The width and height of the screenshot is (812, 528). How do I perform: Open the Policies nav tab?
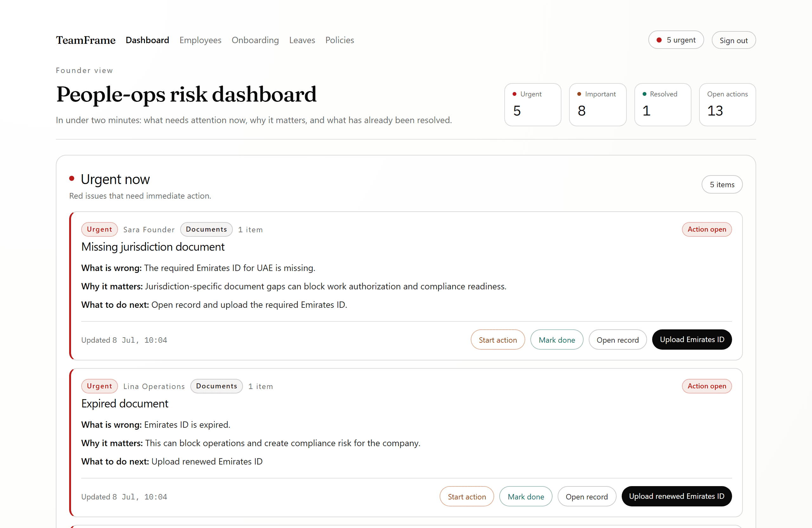(339, 40)
